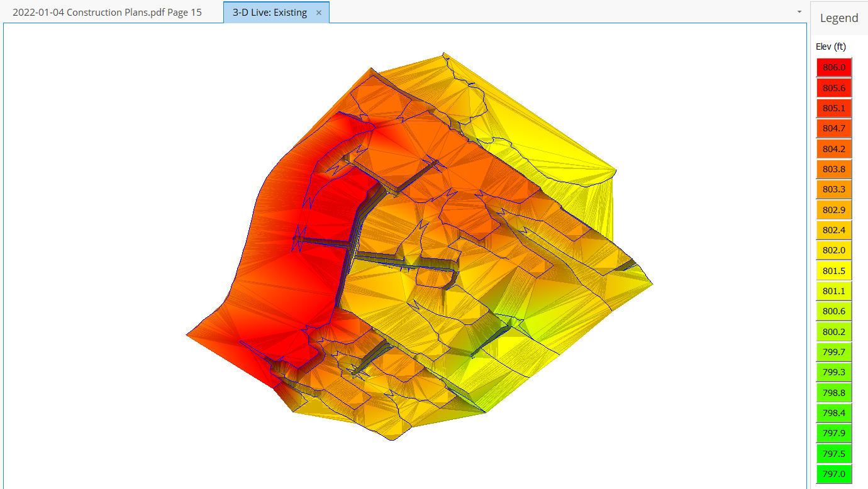The image size is (868, 489).
Task: Choose the 804.2 orange elevation swatch
Action: pos(833,149)
